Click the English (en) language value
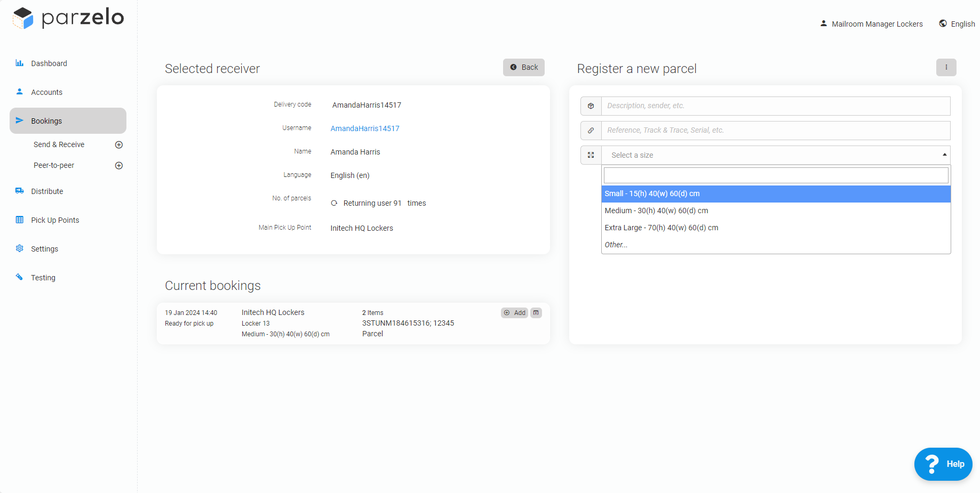 click(x=350, y=175)
